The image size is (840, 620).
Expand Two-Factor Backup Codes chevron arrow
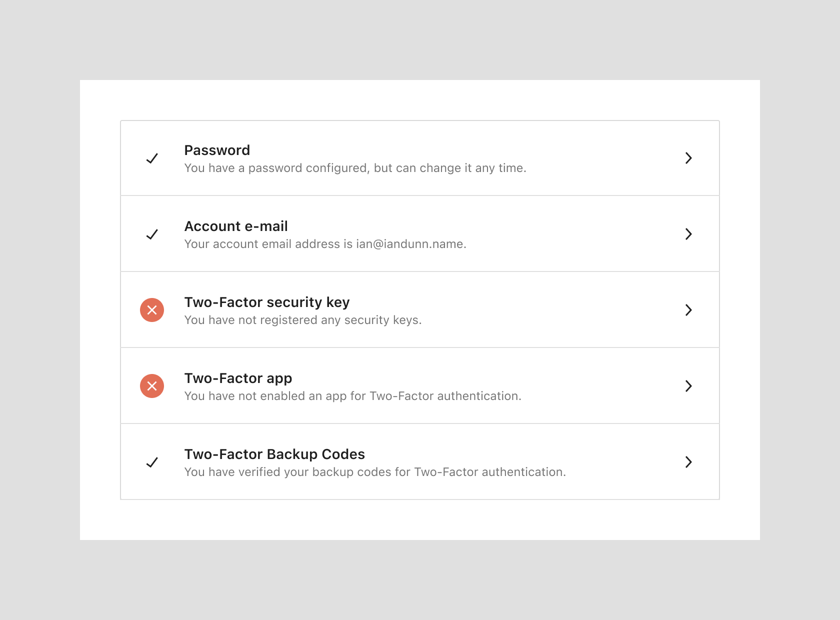coord(688,462)
